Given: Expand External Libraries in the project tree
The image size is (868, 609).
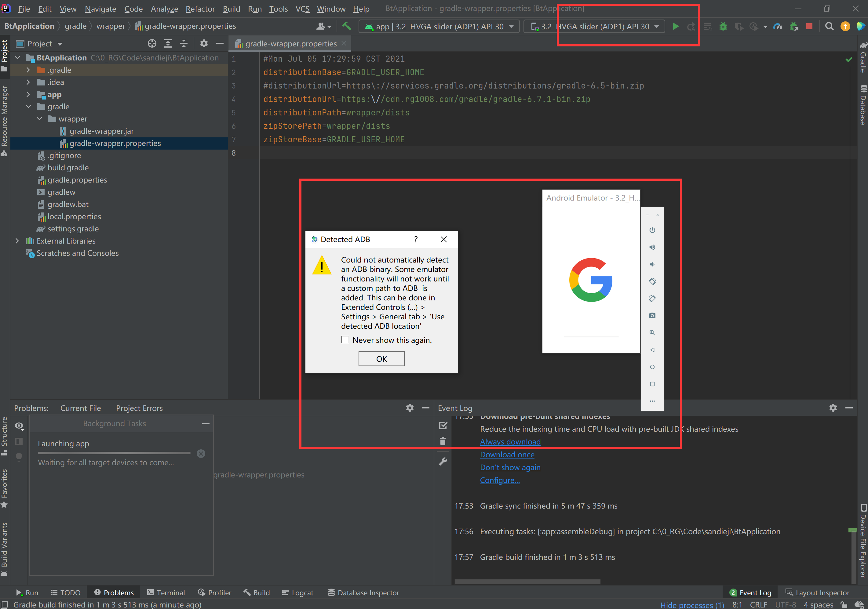Looking at the screenshot, I should tap(17, 241).
